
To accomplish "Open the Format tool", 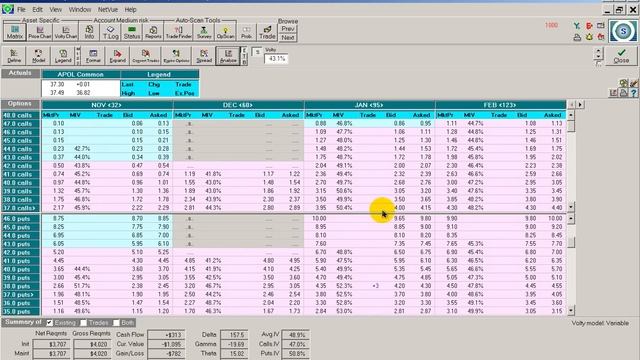I will pos(93,56).
